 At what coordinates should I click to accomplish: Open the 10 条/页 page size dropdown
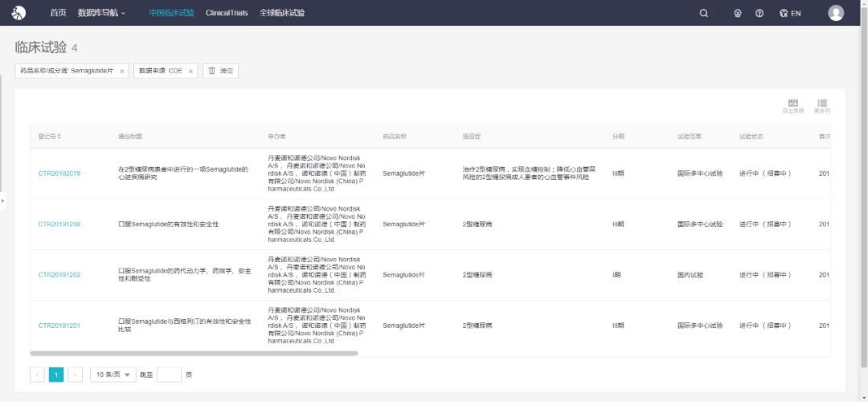[113, 375]
